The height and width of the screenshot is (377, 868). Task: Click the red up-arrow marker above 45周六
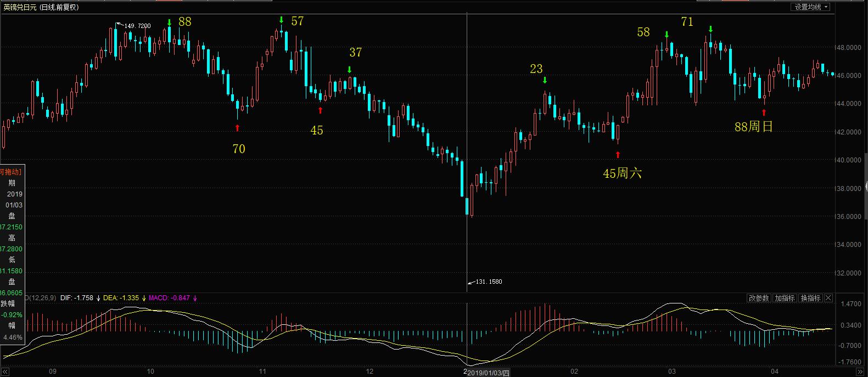[618, 155]
